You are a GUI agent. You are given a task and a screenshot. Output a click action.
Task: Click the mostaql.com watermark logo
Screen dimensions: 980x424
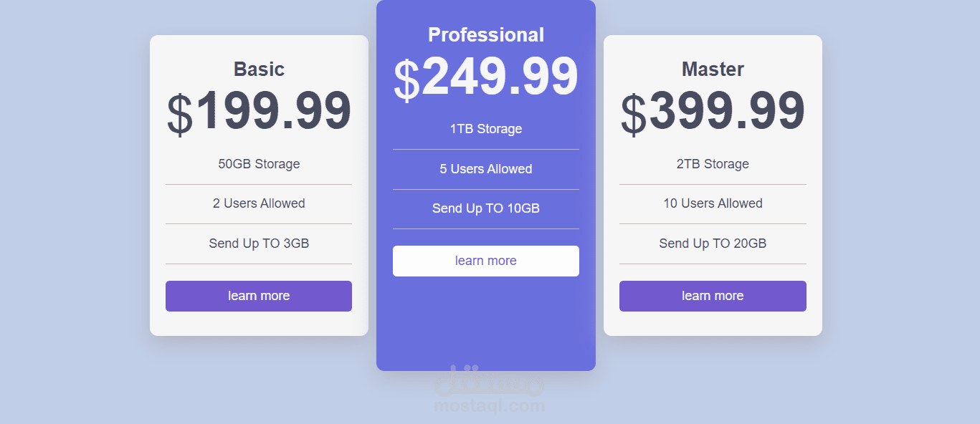coord(490,381)
